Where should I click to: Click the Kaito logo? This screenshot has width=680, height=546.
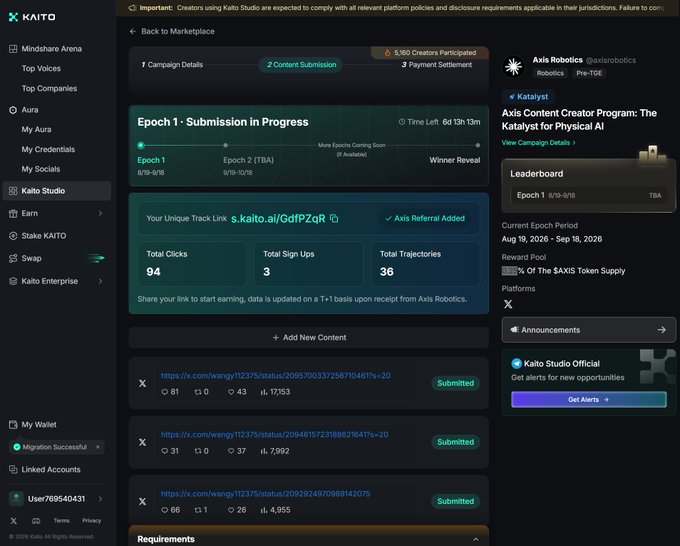(32, 17)
